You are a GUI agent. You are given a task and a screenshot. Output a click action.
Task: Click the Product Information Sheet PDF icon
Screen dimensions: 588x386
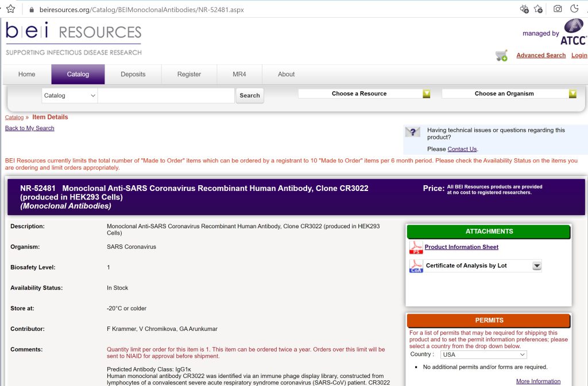coord(416,247)
